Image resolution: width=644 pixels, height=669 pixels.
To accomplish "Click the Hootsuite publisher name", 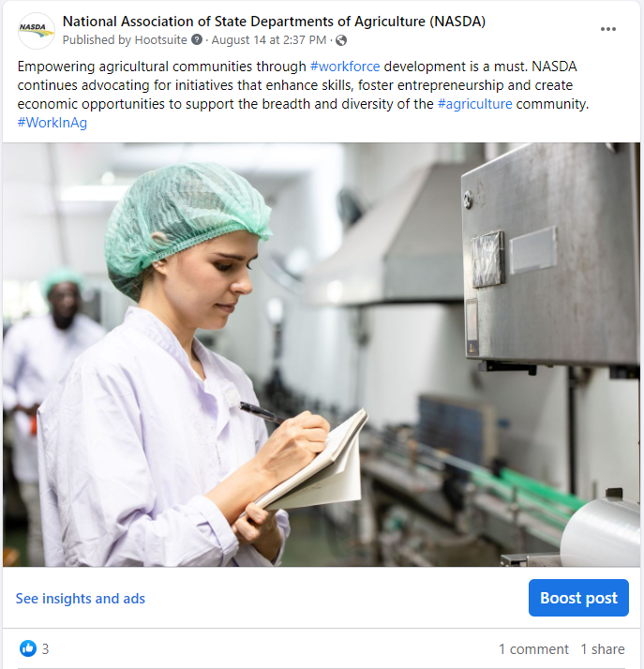I will (x=161, y=39).
